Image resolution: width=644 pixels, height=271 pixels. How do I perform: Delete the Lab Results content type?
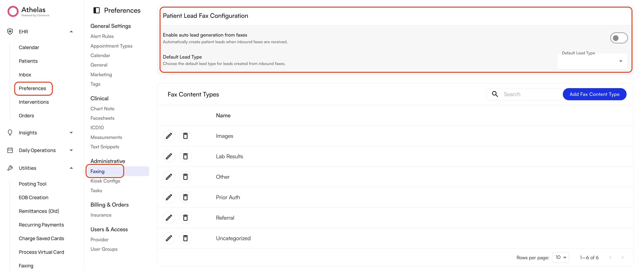[x=185, y=156]
